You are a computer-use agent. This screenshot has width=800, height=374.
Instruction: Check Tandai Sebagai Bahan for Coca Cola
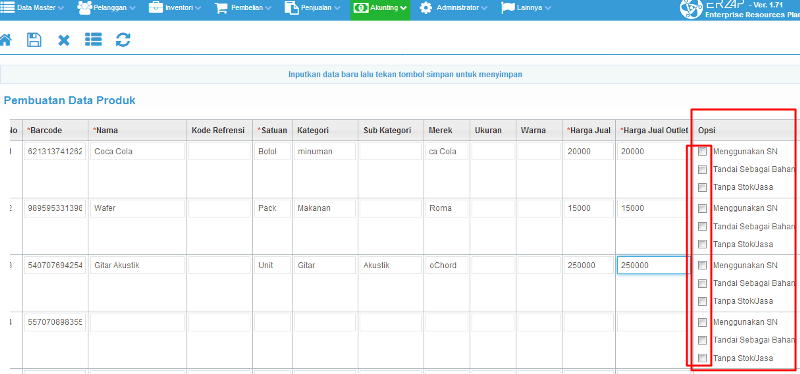click(703, 169)
